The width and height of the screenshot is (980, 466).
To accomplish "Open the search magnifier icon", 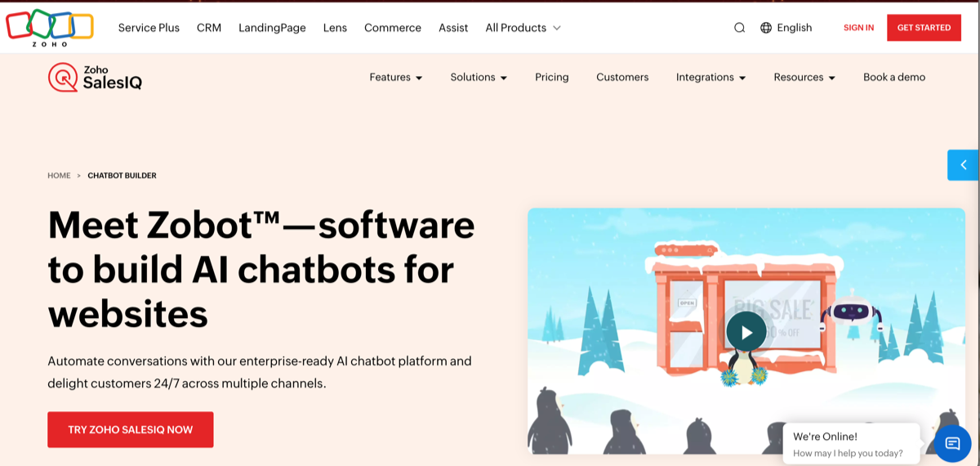I will click(739, 28).
